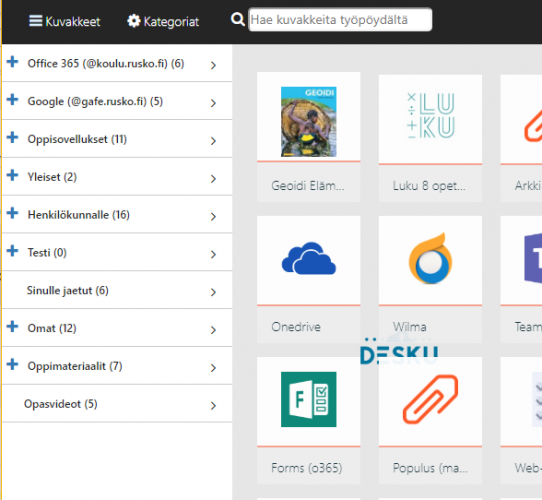Viewport: 542px width, 500px height.
Task: Expand Opasvideot (5) chevron
Action: click(213, 405)
